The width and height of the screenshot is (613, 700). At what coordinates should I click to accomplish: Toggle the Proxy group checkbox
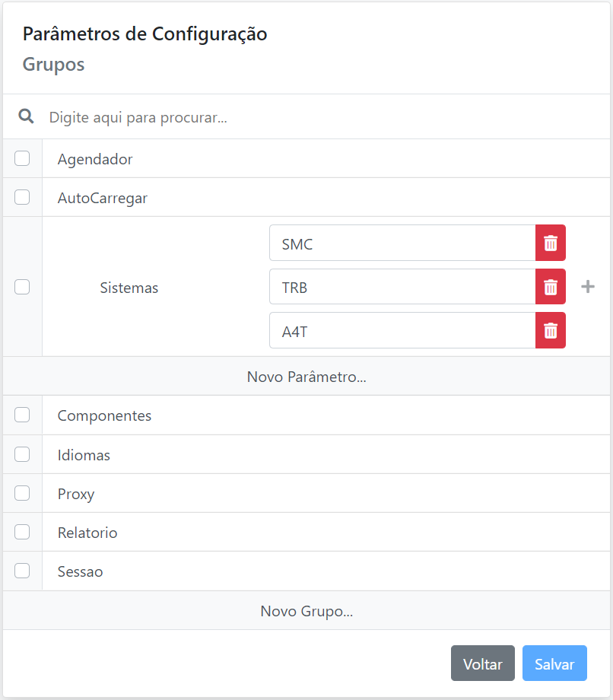pyautogui.click(x=22, y=493)
